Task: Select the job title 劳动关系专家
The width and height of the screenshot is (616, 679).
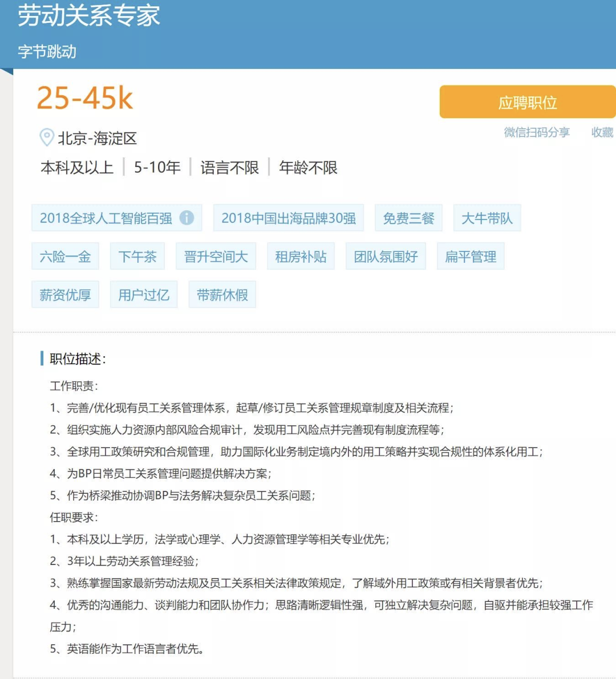Action: pyautogui.click(x=88, y=16)
